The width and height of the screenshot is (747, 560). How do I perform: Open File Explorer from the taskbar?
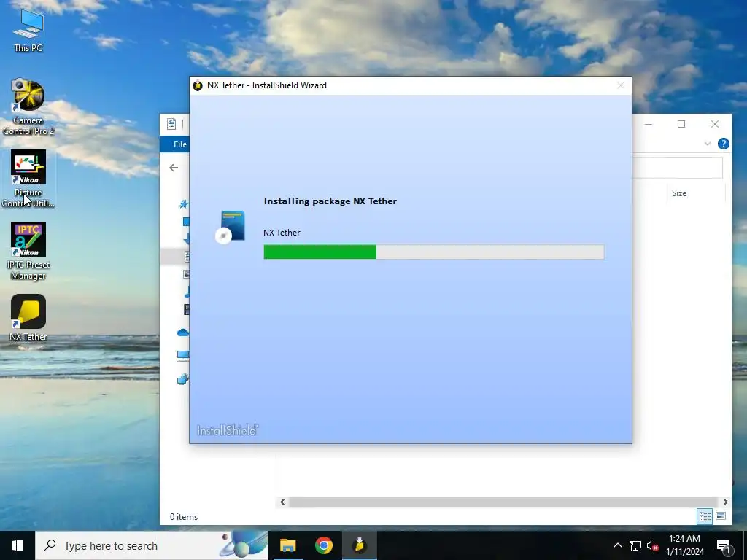[x=287, y=545]
